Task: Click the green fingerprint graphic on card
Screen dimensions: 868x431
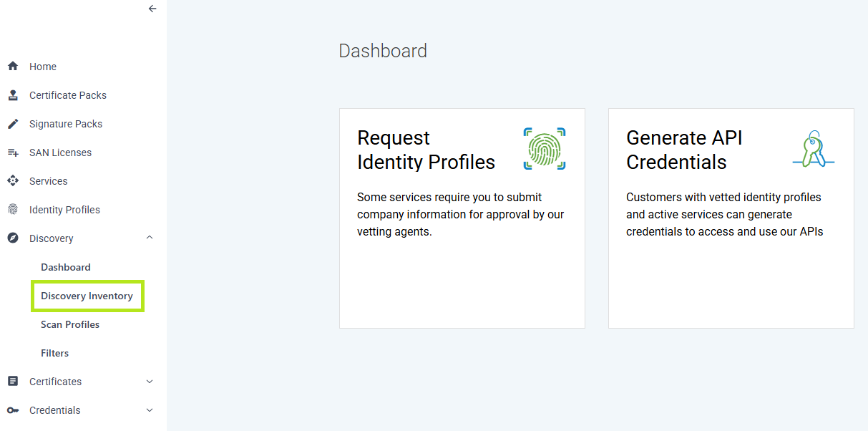Action: (x=545, y=149)
